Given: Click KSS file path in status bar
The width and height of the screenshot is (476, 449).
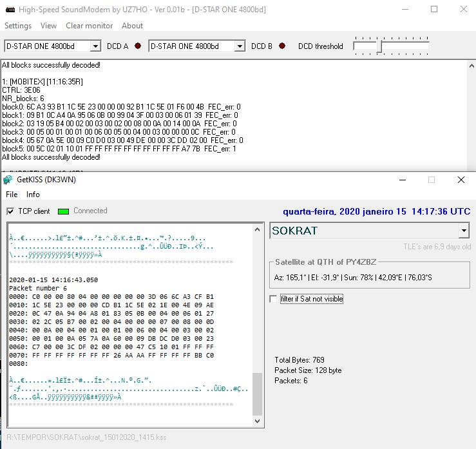Looking at the screenshot, I should [86, 437].
